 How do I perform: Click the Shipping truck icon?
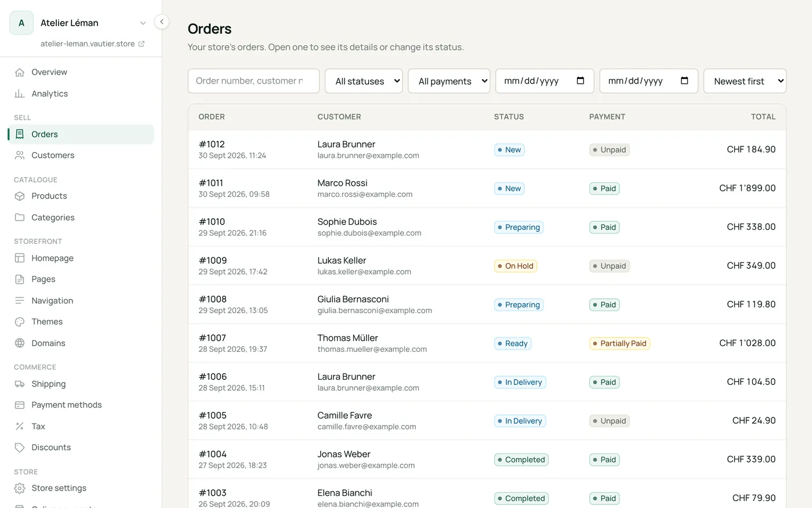[20, 384]
